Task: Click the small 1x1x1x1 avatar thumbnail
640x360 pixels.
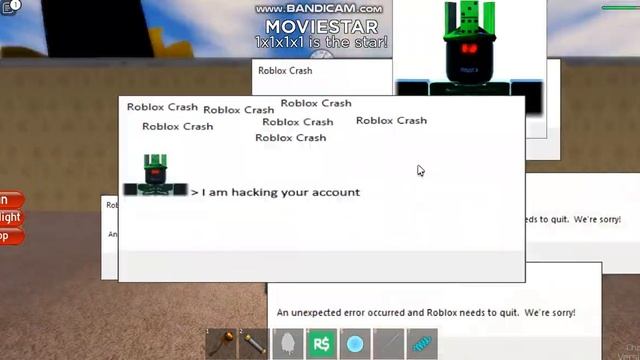Action: 155,175
